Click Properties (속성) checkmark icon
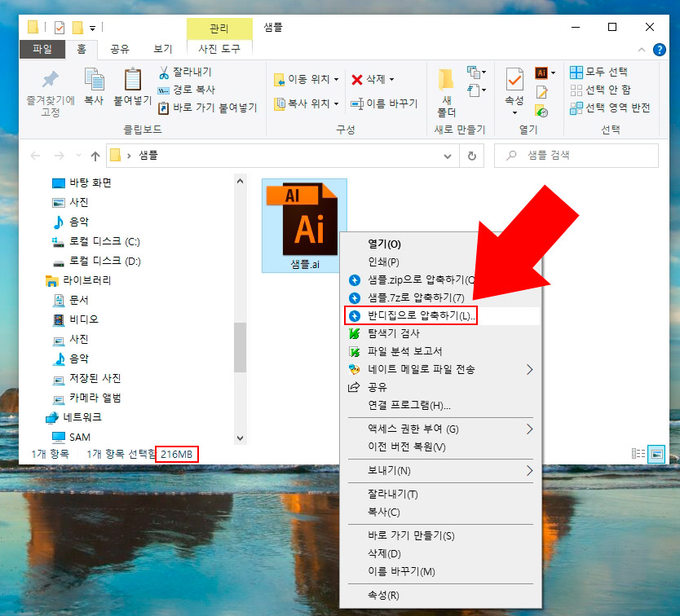 tap(514, 80)
